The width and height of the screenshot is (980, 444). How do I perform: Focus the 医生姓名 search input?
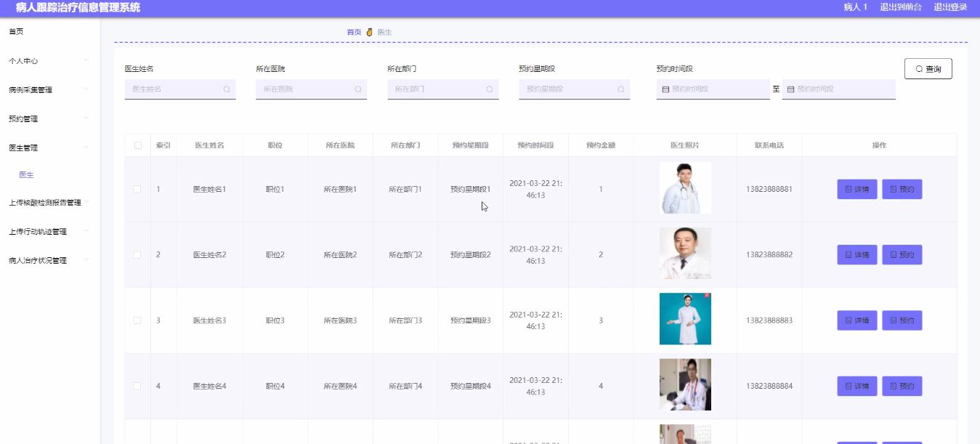pyautogui.click(x=180, y=89)
